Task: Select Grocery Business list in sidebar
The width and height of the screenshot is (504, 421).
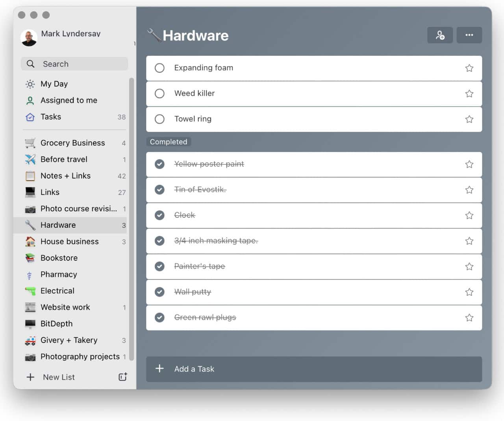Action: (x=73, y=143)
